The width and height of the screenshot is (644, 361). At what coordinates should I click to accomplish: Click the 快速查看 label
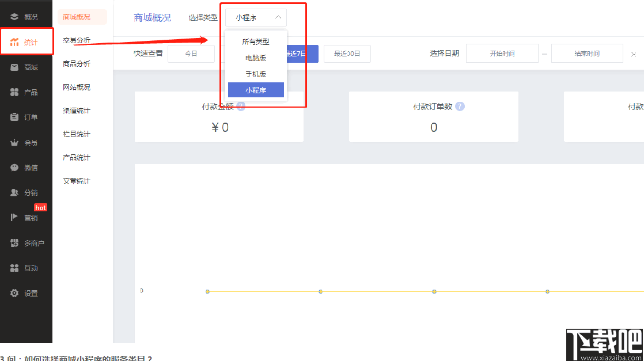[x=148, y=54]
